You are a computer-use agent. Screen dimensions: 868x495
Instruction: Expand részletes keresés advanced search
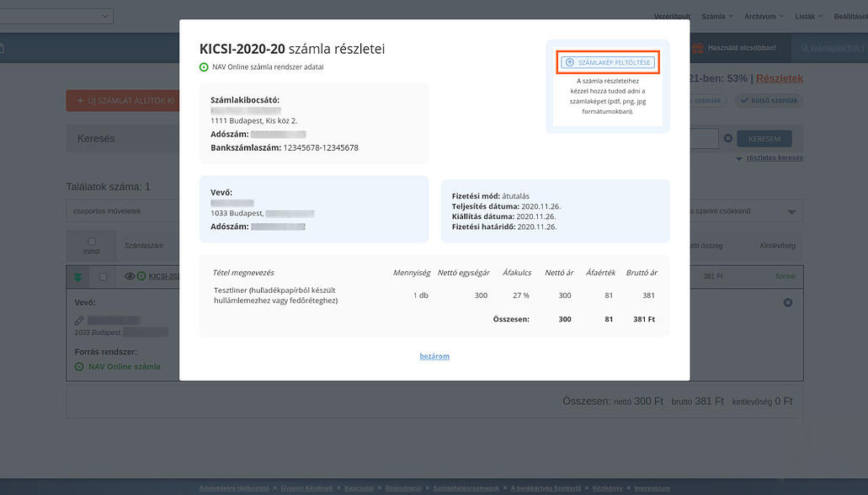[x=769, y=158]
